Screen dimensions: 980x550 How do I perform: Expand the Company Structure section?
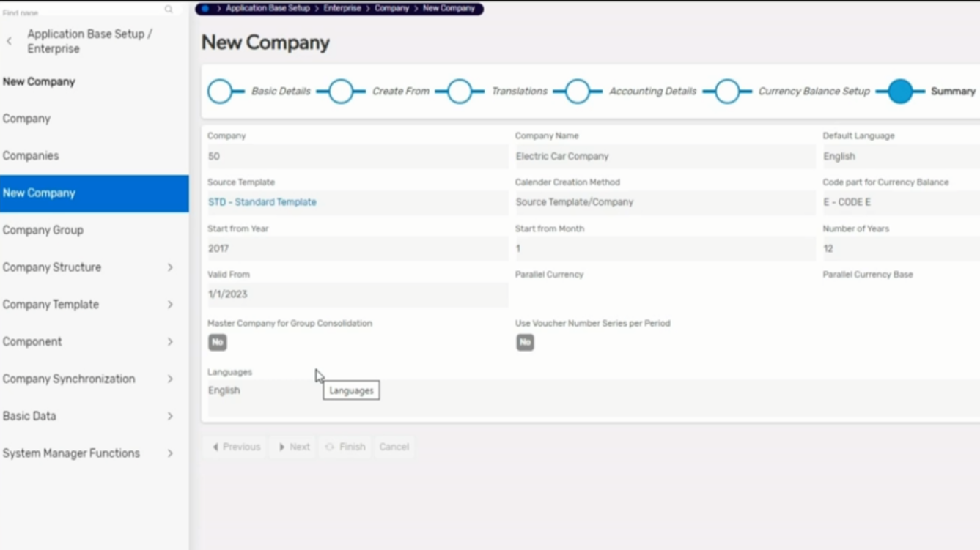(x=170, y=267)
